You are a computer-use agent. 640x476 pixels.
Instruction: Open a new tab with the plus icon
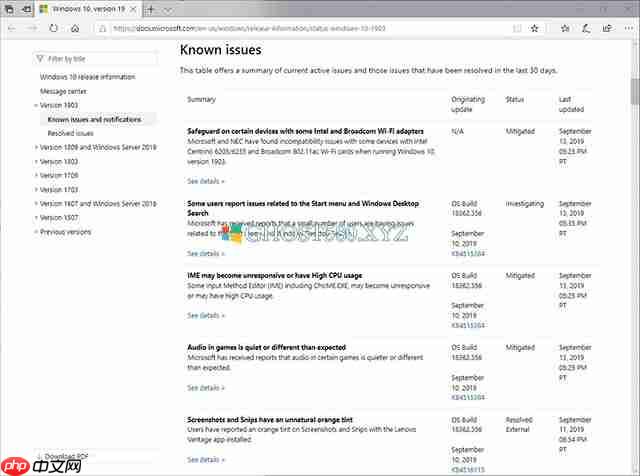click(150, 9)
